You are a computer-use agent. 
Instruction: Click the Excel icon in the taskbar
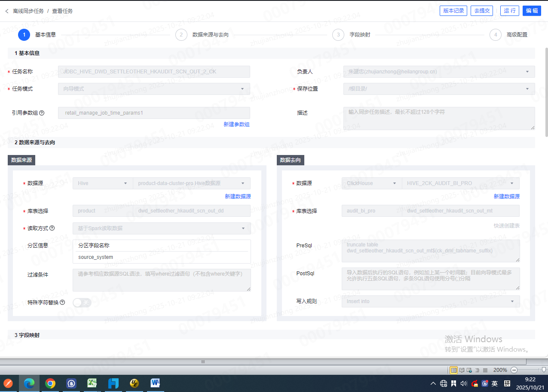point(92,383)
